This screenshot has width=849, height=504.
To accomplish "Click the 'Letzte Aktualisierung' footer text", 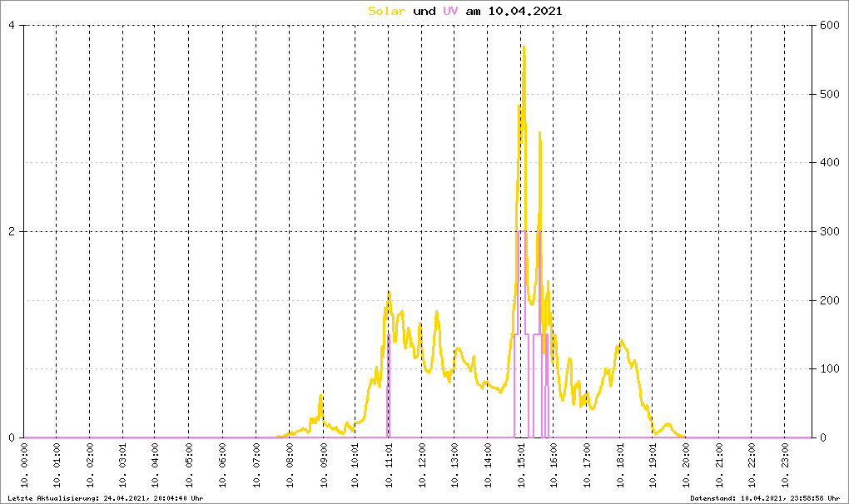I will point(106,498).
